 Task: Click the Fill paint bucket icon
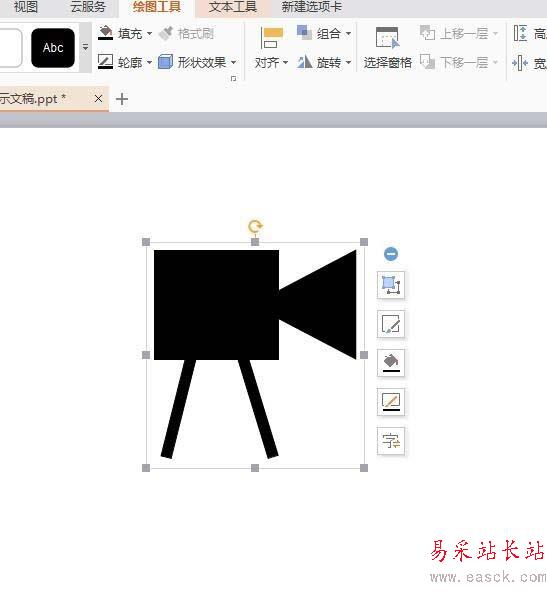point(105,33)
